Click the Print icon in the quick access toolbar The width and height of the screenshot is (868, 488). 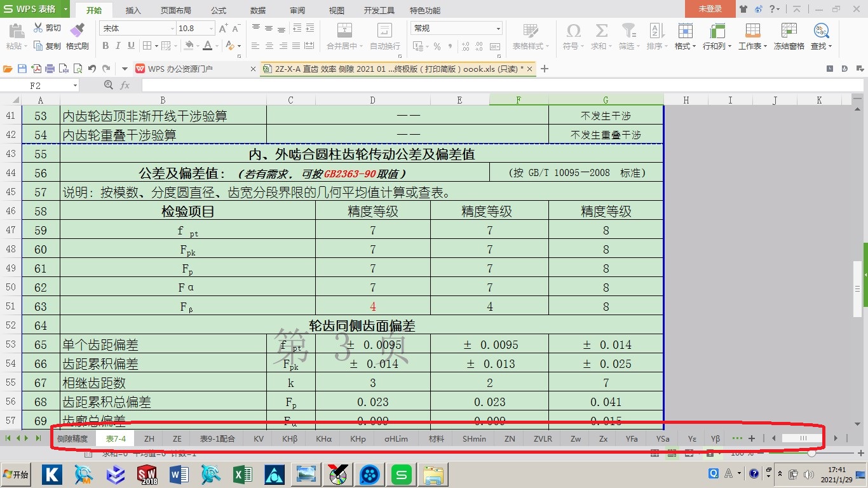tap(50, 69)
